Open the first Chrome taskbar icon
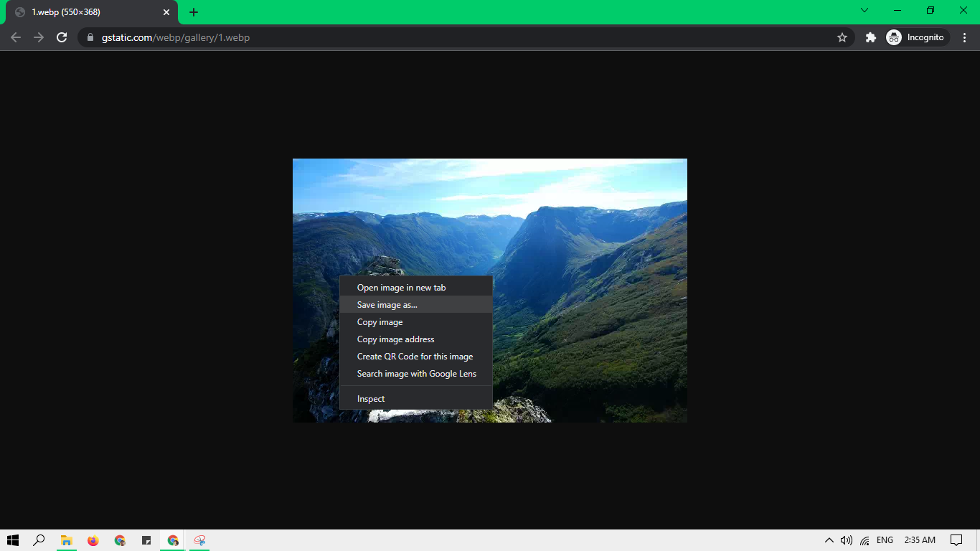The height and width of the screenshot is (551, 980). (x=120, y=540)
